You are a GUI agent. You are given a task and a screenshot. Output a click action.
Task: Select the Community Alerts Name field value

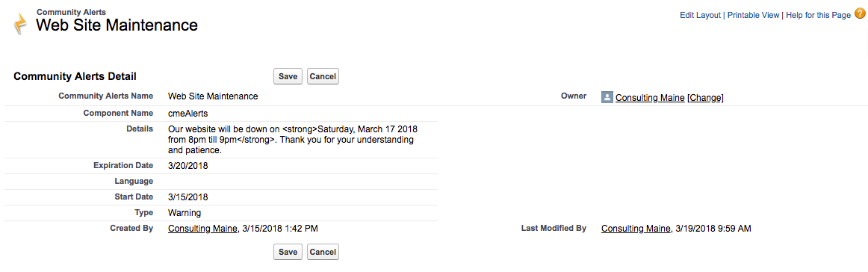(x=213, y=96)
